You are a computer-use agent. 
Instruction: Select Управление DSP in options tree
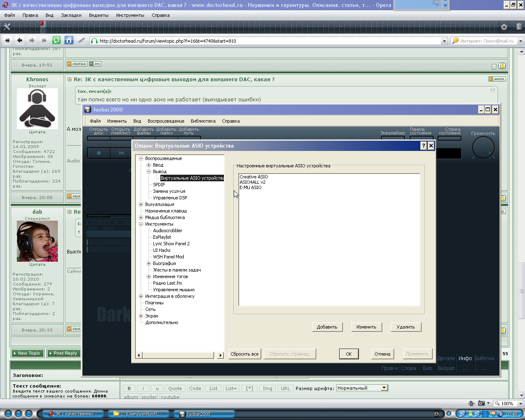tap(170, 198)
